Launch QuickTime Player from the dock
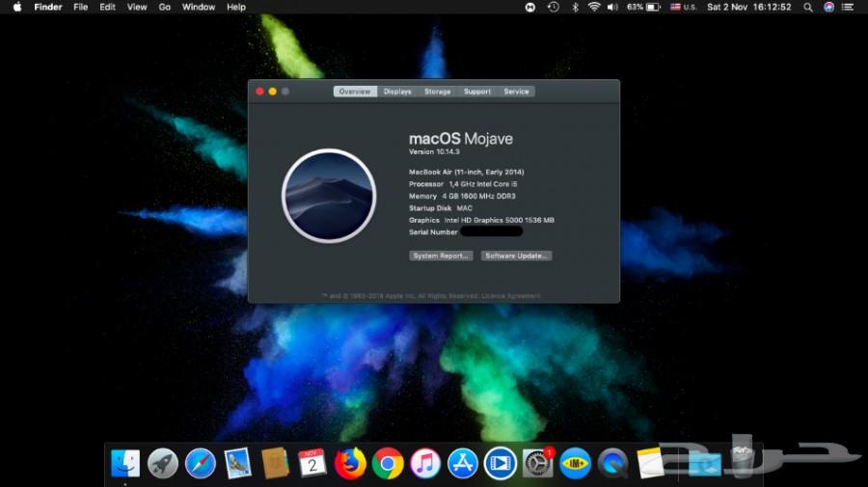This screenshot has width=868, height=487. (x=612, y=463)
